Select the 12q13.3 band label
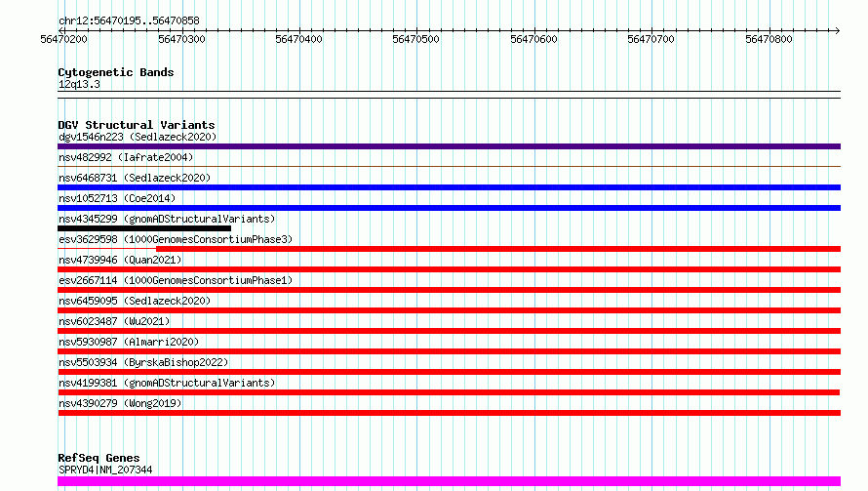 click(x=79, y=84)
